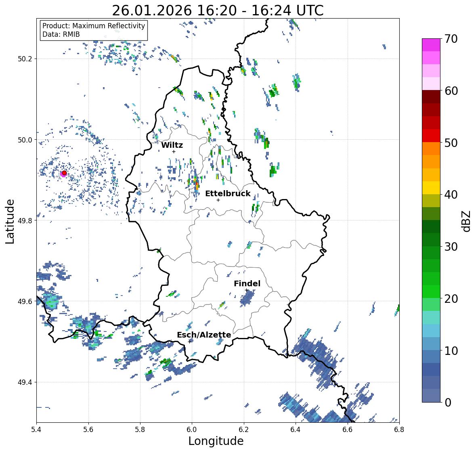Click the 6.6 longitude tick label
This screenshot has width=476, height=451.
point(347,430)
